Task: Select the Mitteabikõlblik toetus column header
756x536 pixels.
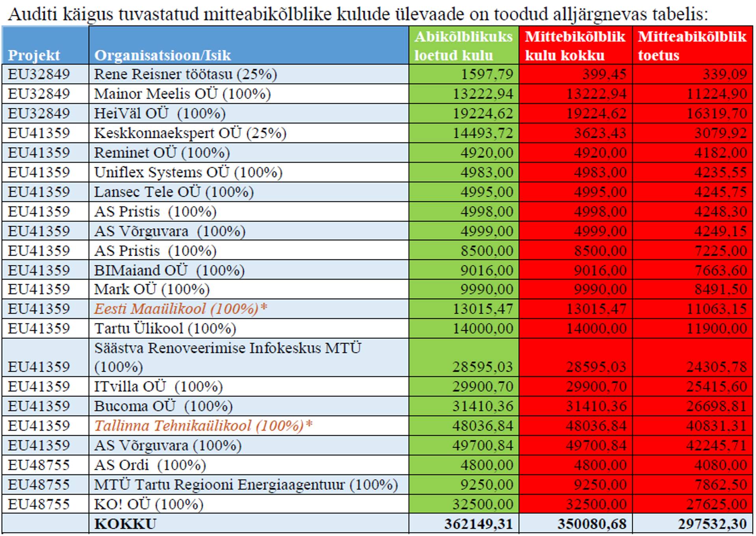Action: tap(692, 46)
